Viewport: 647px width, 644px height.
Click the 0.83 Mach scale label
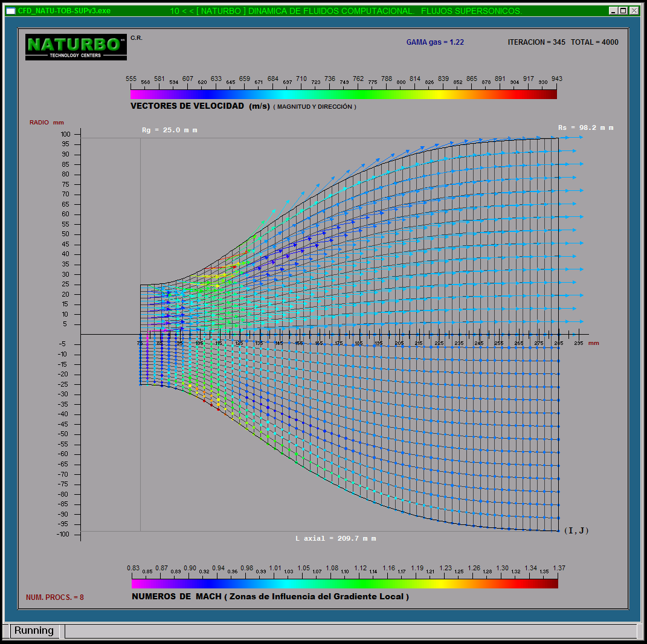click(x=133, y=568)
